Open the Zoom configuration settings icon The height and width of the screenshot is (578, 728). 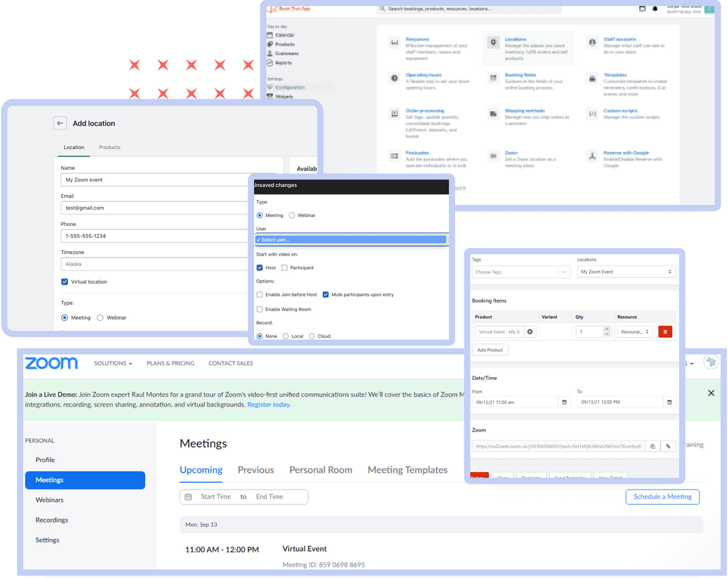click(493, 155)
